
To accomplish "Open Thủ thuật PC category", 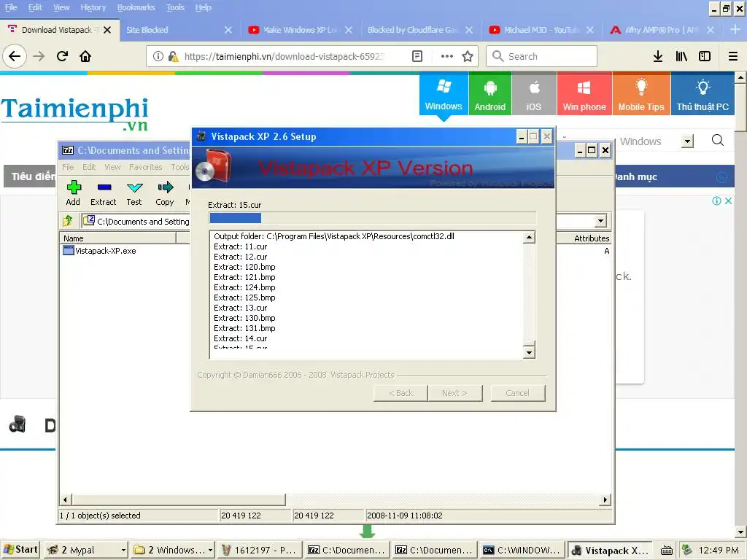I will (703, 94).
